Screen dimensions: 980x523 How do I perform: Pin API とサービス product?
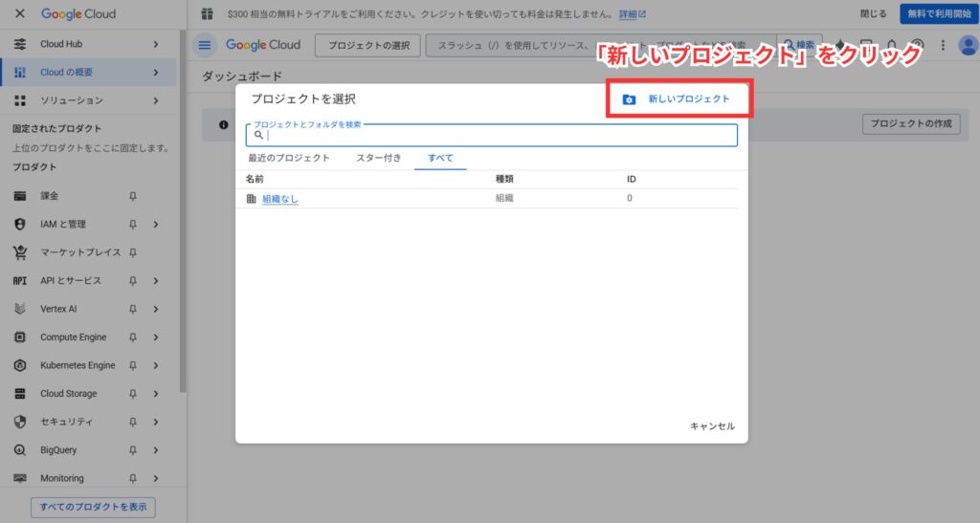[x=132, y=281]
